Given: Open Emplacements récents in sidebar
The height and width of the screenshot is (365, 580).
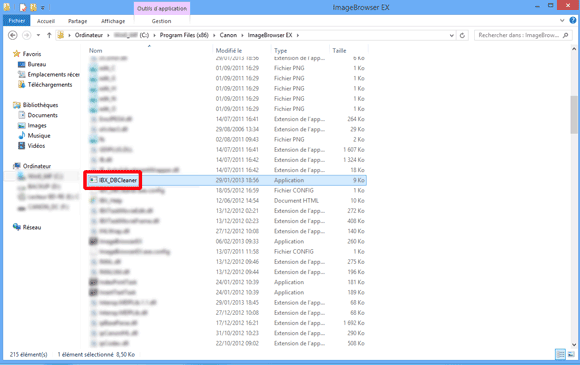Looking at the screenshot, I should (54, 74).
